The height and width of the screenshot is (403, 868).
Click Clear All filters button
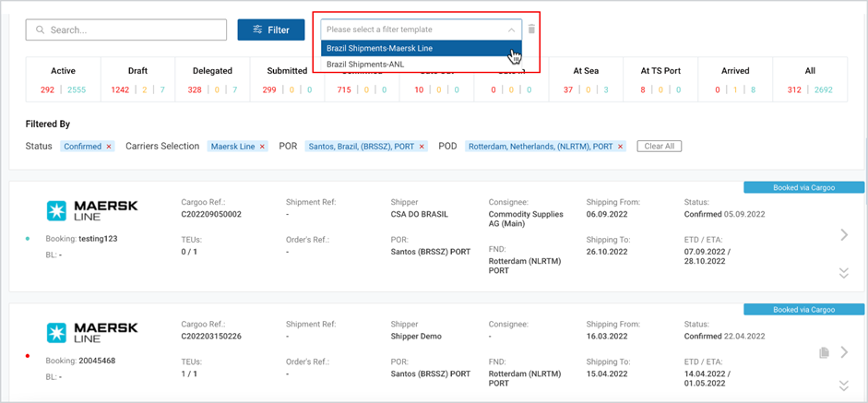click(660, 146)
